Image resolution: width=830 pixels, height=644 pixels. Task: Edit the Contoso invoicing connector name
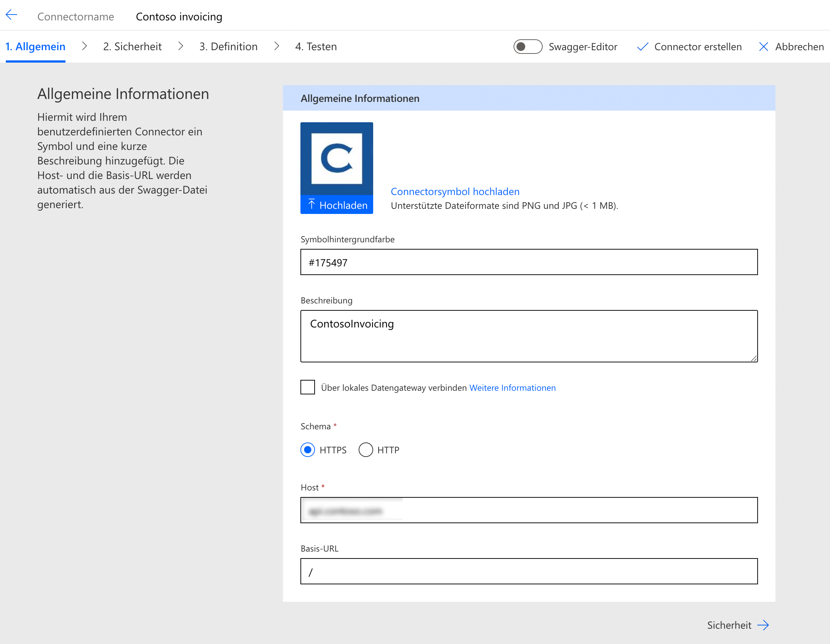179,17
